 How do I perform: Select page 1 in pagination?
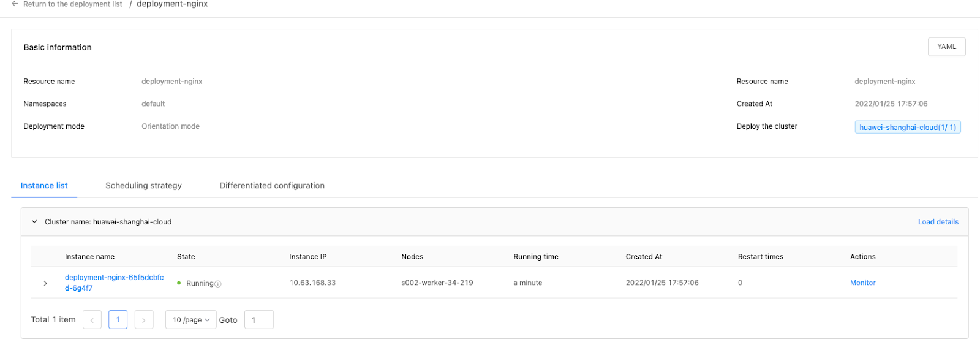pyautogui.click(x=118, y=319)
